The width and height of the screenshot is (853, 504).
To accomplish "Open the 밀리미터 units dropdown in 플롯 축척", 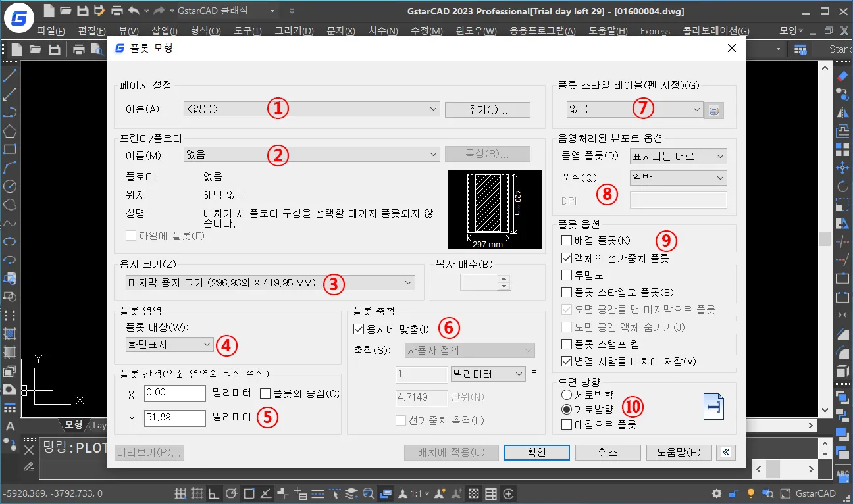I will (489, 374).
